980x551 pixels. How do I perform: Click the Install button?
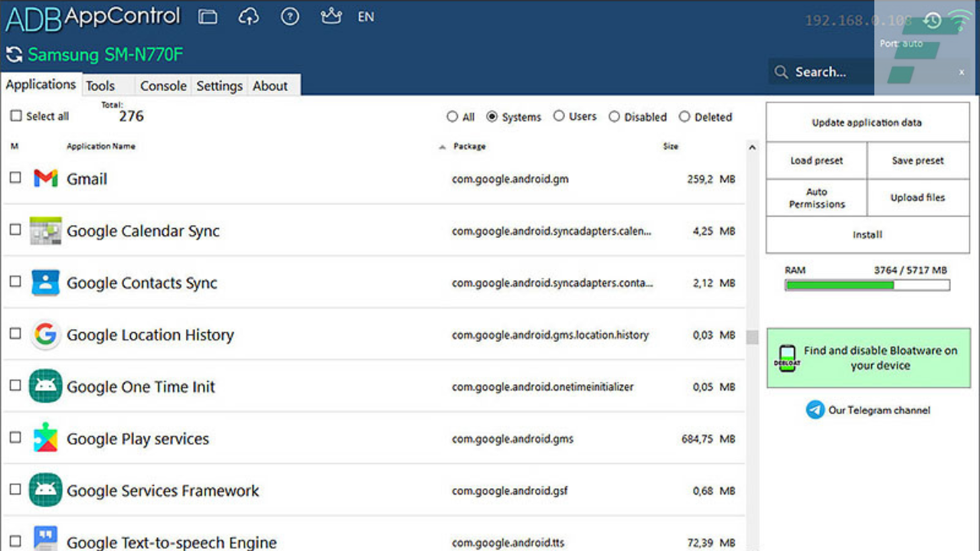click(867, 235)
